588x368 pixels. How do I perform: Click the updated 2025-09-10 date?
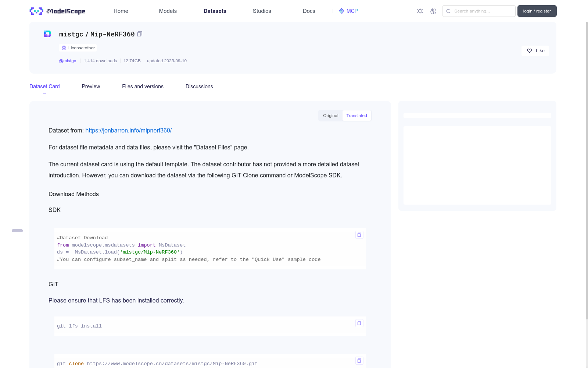pos(167,61)
